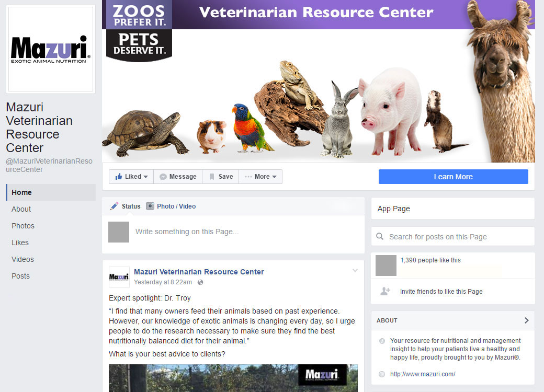Click the Mazuri logo profile picture
Screen dimensions: 544x392
pos(51,49)
